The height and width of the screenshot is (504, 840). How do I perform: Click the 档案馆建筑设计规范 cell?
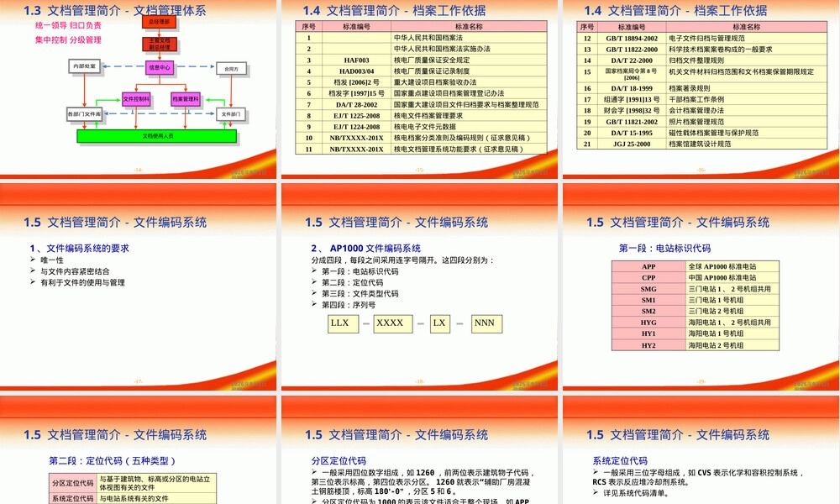[747, 144]
